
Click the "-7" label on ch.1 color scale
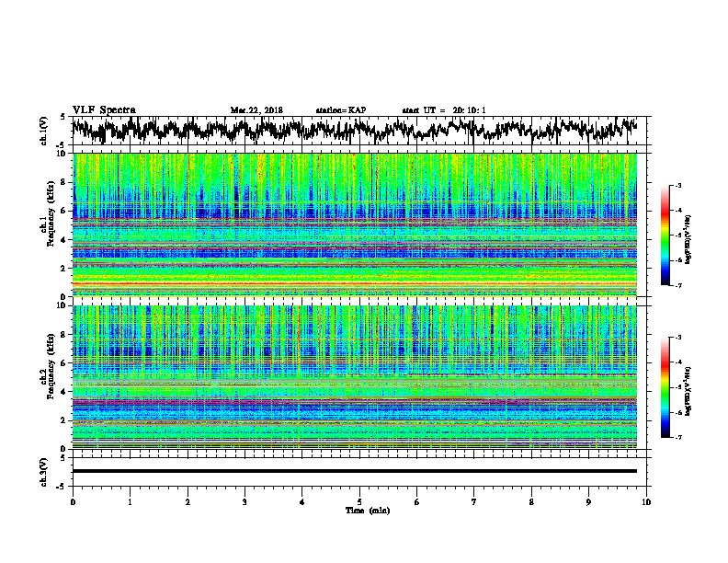[x=677, y=285]
